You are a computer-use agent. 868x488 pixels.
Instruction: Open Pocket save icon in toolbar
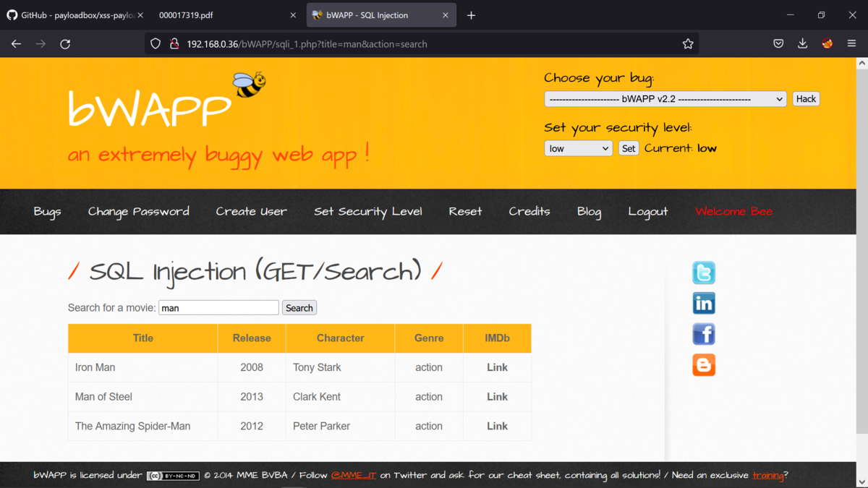pos(778,43)
